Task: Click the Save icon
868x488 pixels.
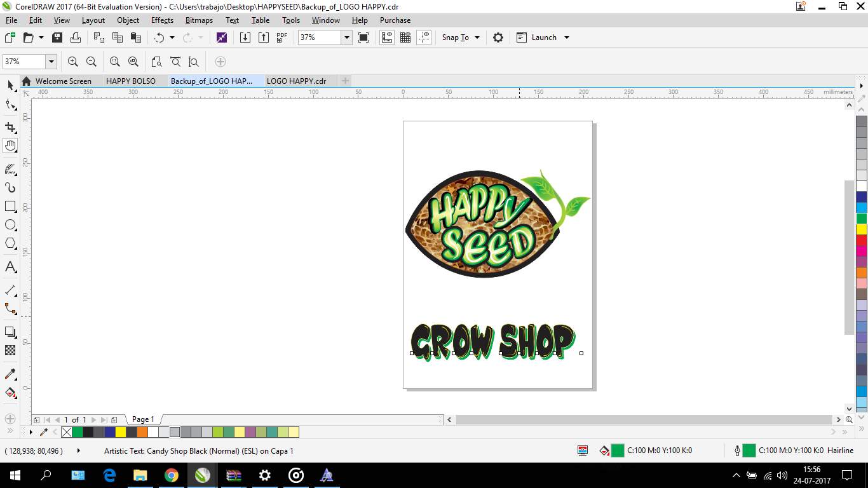Action: (57, 37)
